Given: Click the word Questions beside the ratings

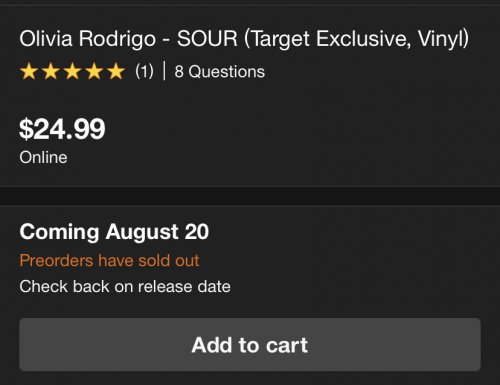Looking at the screenshot, I should pyautogui.click(x=227, y=71).
